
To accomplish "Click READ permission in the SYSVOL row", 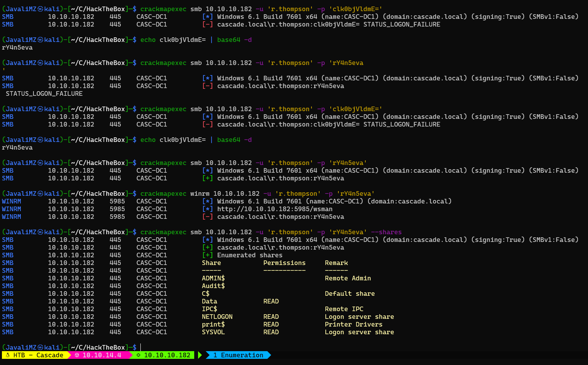I will pos(271,332).
